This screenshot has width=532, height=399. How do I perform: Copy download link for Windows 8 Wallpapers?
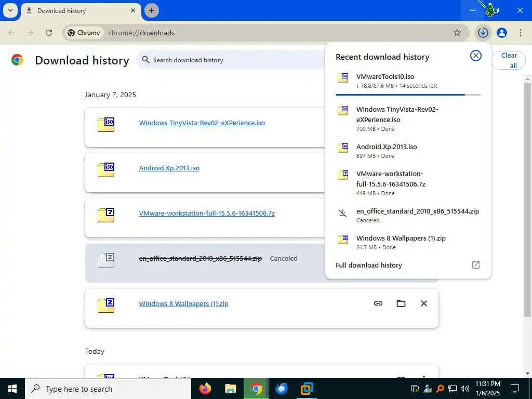[x=378, y=303]
